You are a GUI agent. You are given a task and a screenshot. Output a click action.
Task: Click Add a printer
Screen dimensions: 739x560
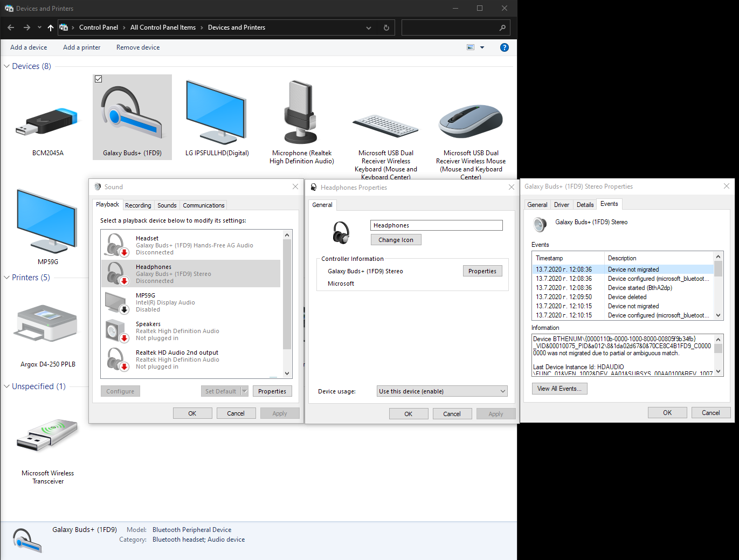pos(81,47)
